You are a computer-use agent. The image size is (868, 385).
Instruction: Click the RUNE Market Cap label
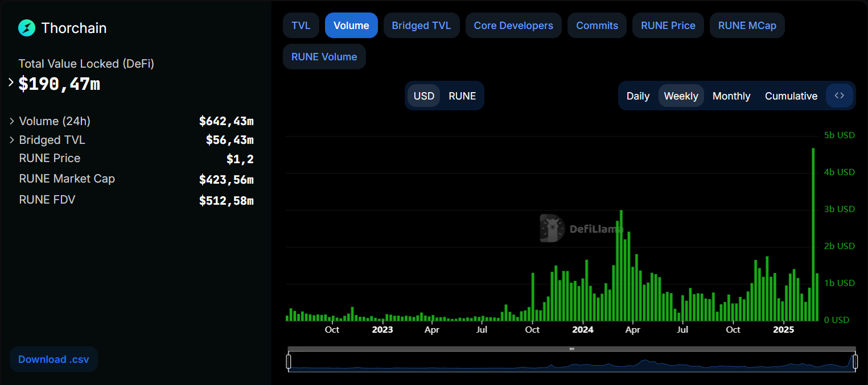(x=67, y=179)
